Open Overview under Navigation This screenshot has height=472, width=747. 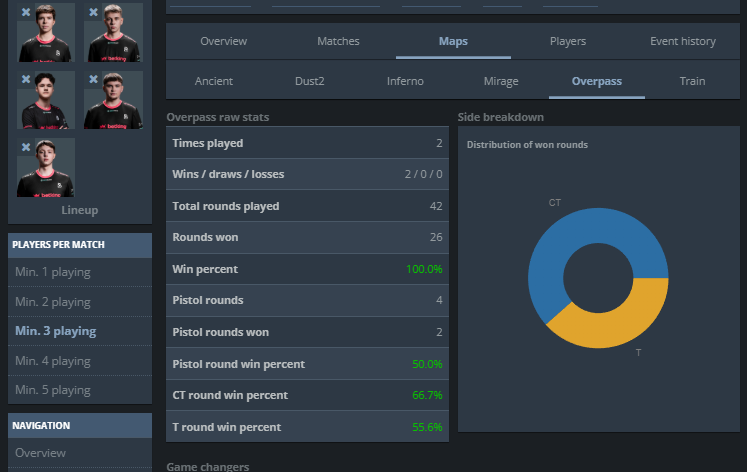click(40, 453)
